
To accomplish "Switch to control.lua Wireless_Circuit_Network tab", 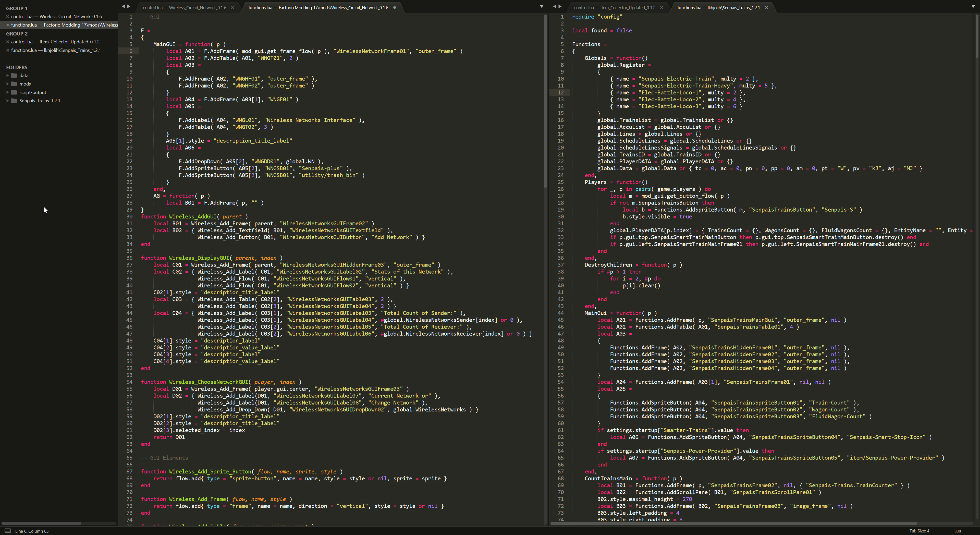I will 185,8.
